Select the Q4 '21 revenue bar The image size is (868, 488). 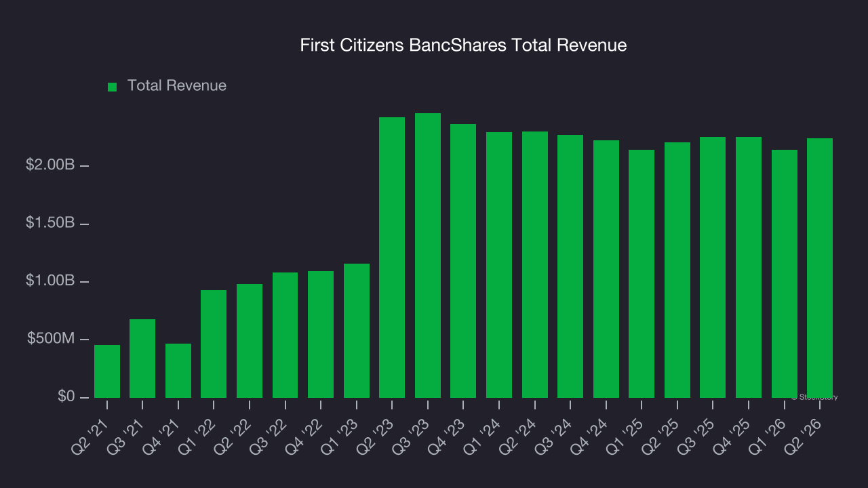[x=178, y=371]
